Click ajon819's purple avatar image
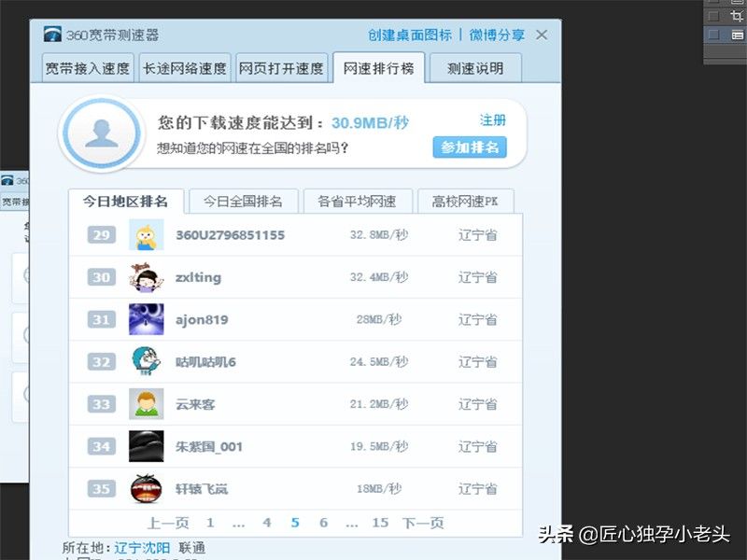Viewport: 747px width, 560px height. [147, 319]
